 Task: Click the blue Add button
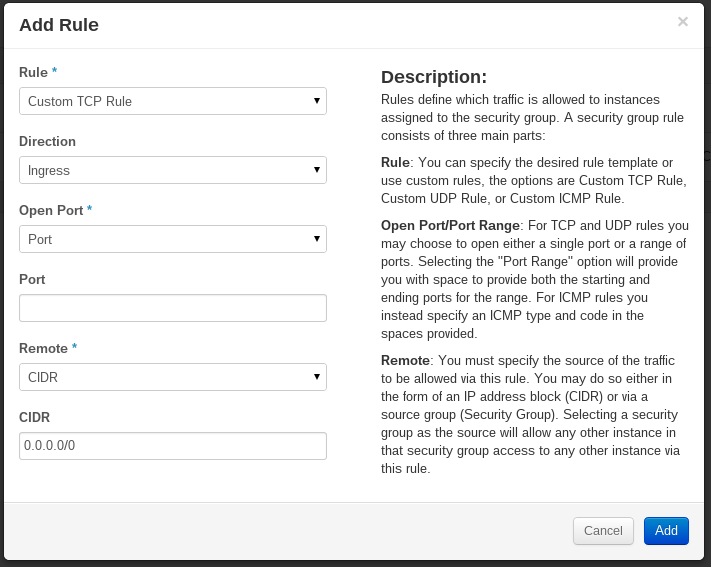tap(666, 531)
